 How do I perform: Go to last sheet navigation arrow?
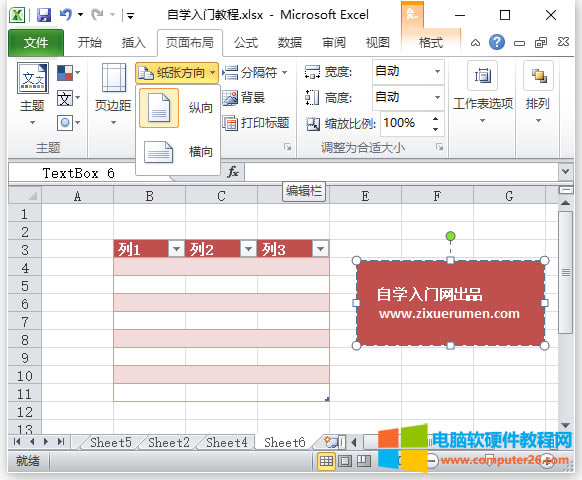61,441
